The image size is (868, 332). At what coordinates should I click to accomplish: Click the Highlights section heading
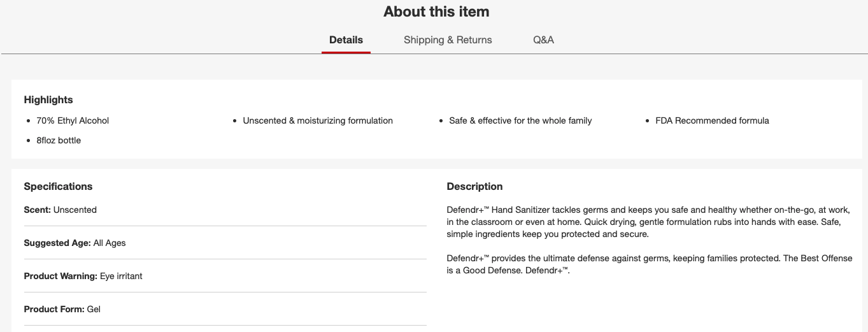click(48, 100)
